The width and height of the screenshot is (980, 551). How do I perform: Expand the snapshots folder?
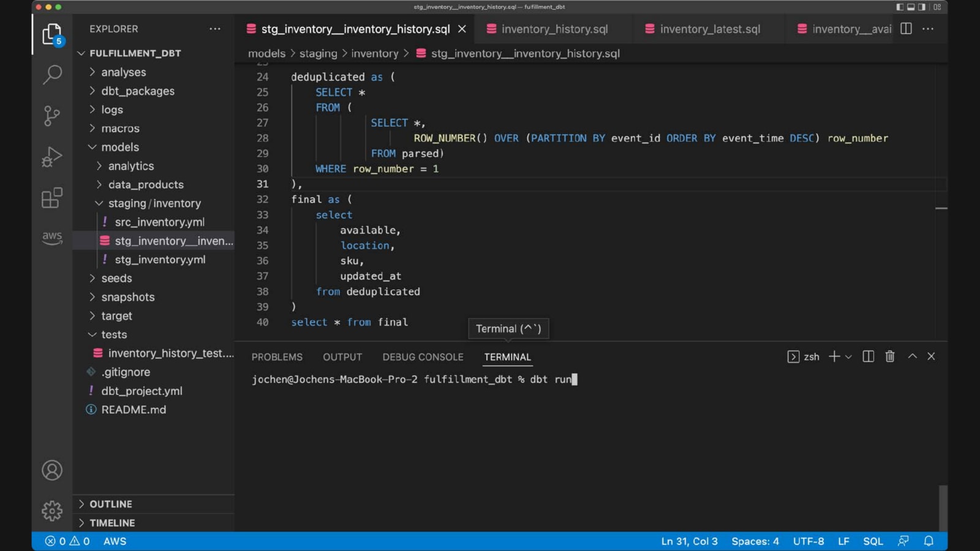(x=153, y=297)
